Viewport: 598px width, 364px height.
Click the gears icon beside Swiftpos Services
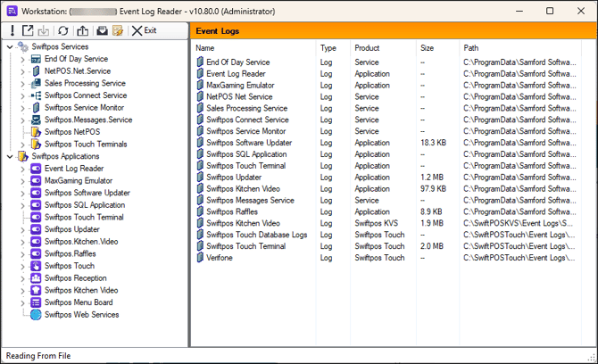(23, 47)
